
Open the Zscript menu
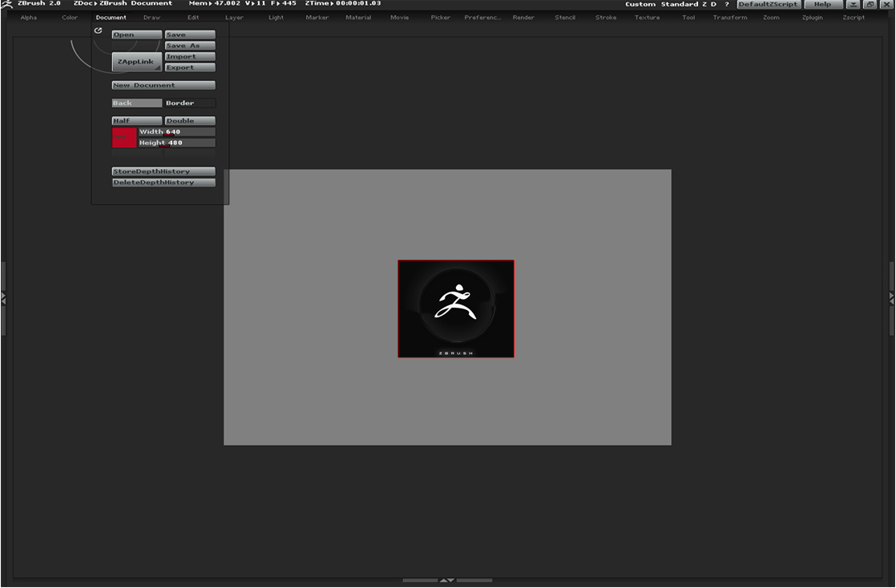(854, 18)
